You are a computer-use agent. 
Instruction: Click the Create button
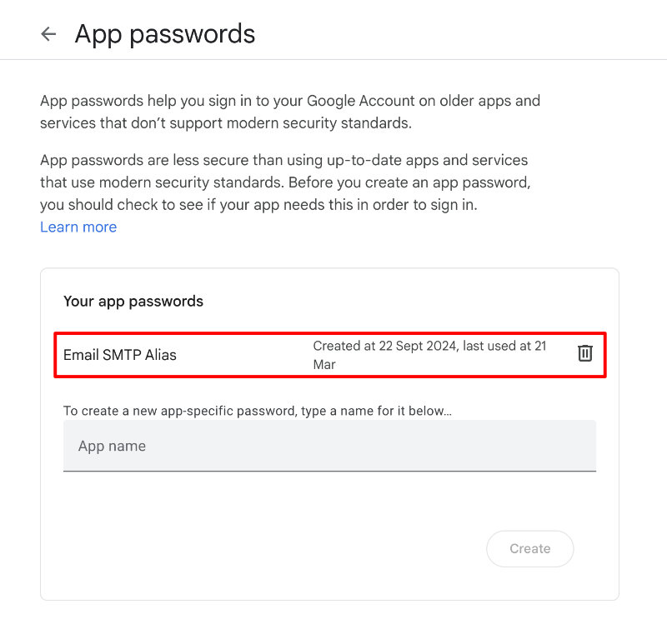[x=529, y=548]
